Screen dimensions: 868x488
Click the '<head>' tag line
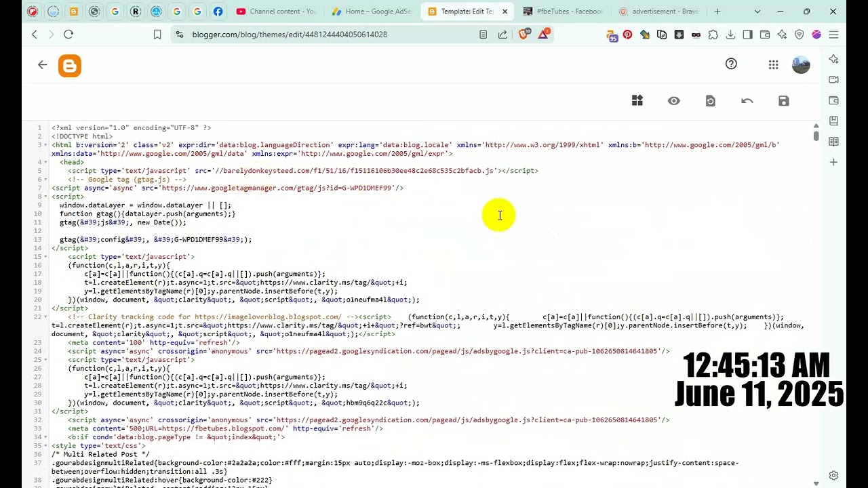[x=72, y=162]
